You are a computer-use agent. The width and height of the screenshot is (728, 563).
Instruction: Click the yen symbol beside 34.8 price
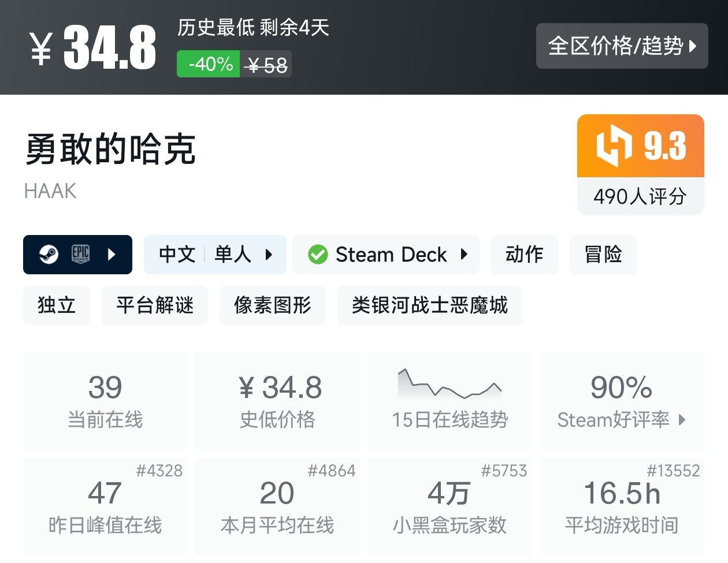(42, 49)
